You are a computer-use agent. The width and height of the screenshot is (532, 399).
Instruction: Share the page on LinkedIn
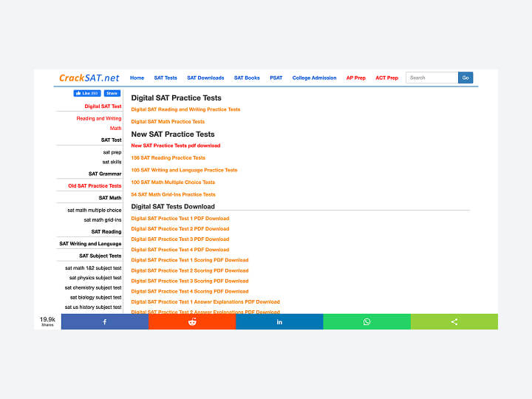point(279,321)
